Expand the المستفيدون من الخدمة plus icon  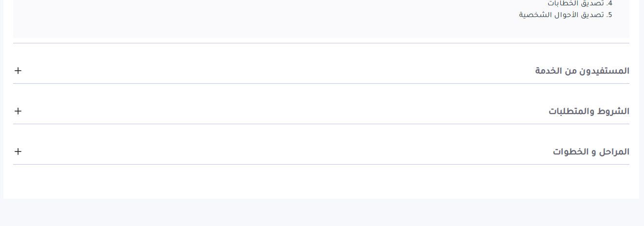pyautogui.click(x=18, y=71)
